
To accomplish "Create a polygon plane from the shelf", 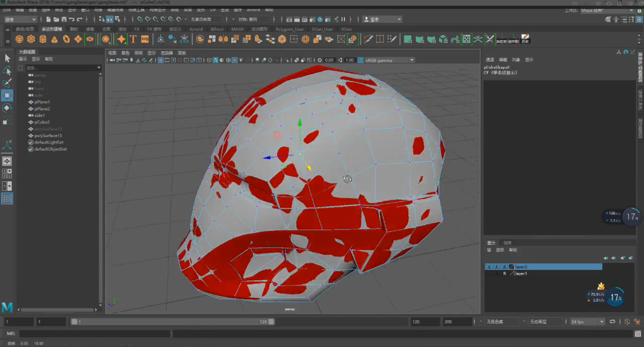I will click(x=78, y=39).
